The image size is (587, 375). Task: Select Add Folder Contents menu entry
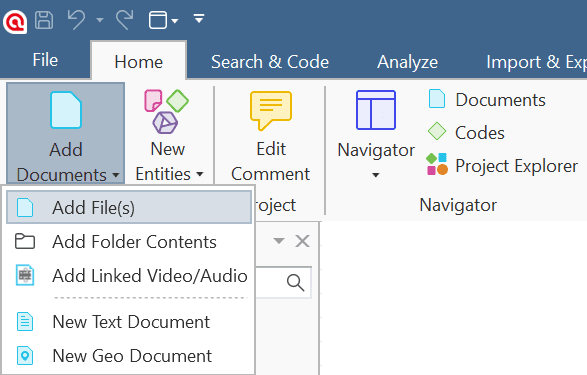[x=129, y=241]
